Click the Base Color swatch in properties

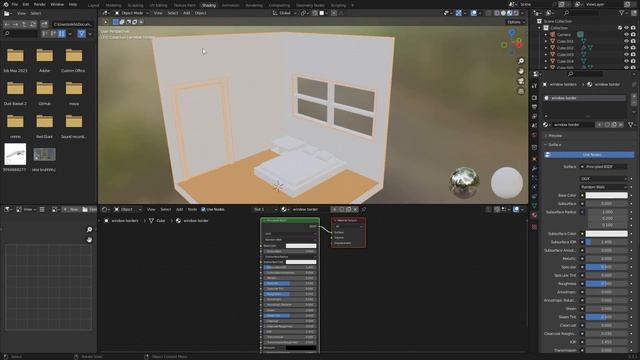(607, 196)
